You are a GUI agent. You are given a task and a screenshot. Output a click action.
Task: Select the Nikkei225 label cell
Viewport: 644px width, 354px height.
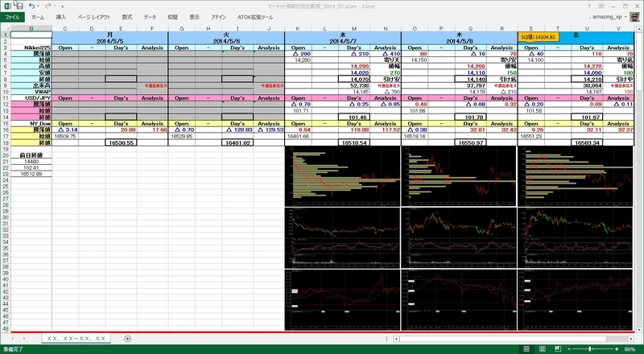pos(31,47)
